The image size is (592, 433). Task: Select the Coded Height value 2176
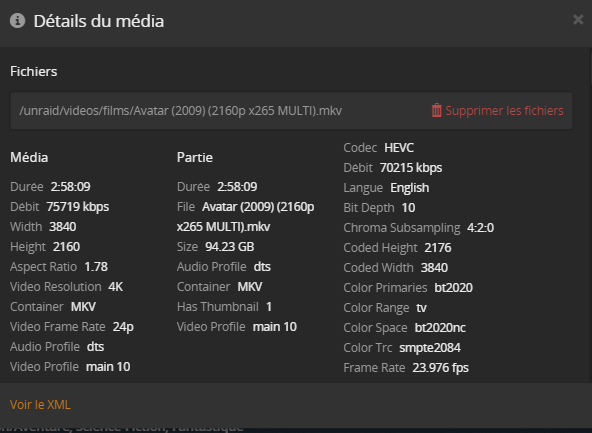(438, 248)
